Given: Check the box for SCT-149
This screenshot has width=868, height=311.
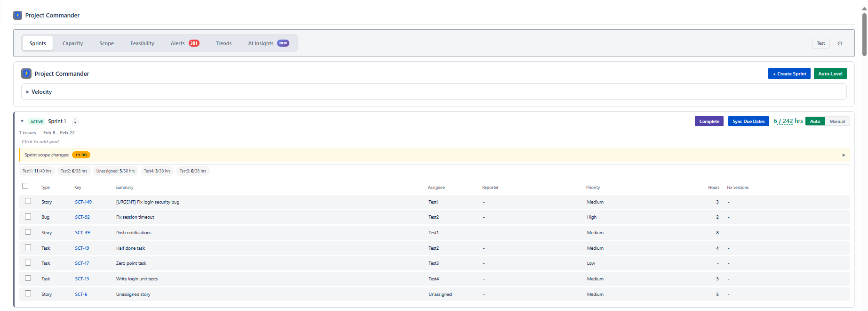Looking at the screenshot, I should pyautogui.click(x=28, y=201).
